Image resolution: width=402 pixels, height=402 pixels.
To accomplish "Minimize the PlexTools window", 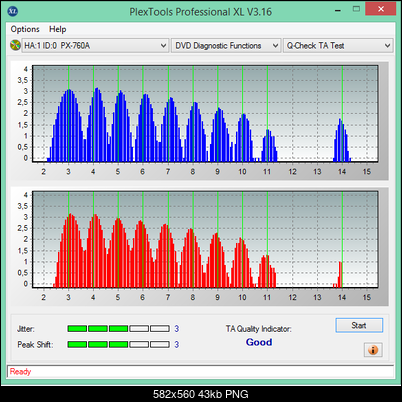I will (x=338, y=10).
